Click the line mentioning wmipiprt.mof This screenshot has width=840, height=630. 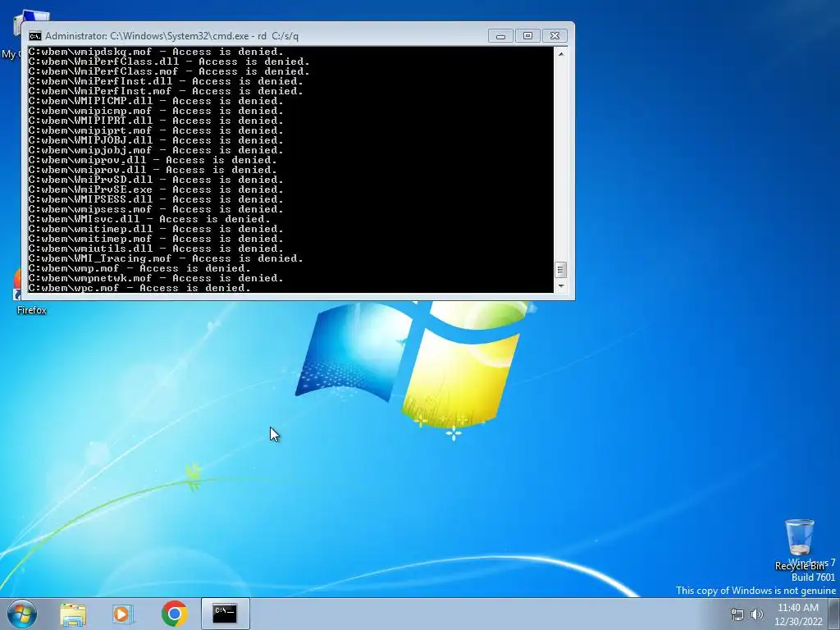tap(156, 130)
